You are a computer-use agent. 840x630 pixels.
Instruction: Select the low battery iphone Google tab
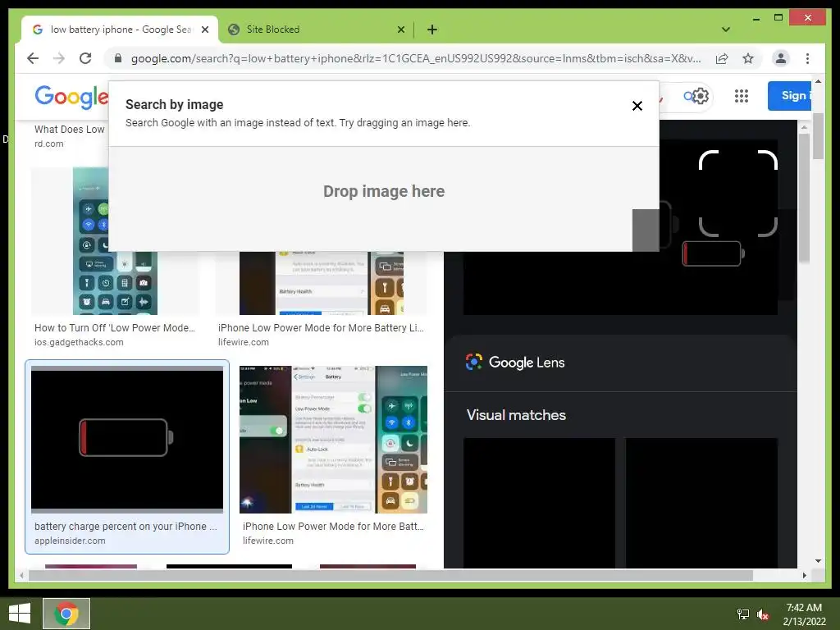click(x=120, y=30)
